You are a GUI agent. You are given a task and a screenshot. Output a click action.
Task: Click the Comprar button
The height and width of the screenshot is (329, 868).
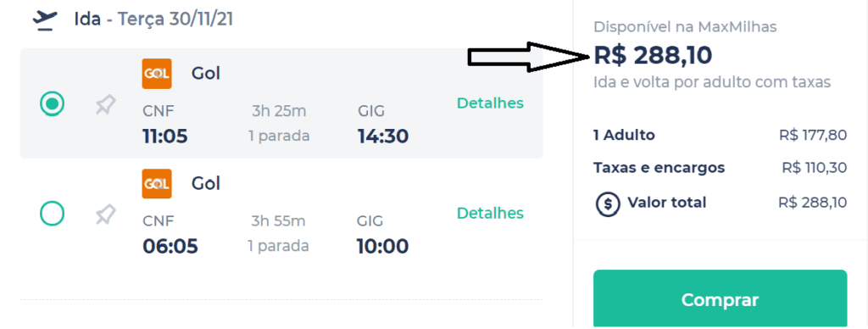[x=721, y=299]
